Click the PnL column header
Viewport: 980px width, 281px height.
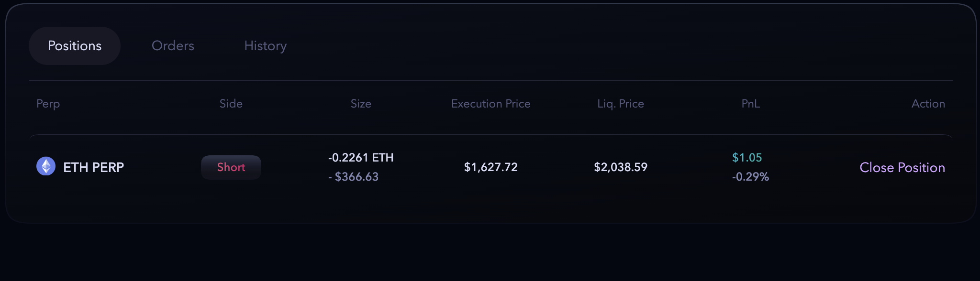(x=750, y=104)
